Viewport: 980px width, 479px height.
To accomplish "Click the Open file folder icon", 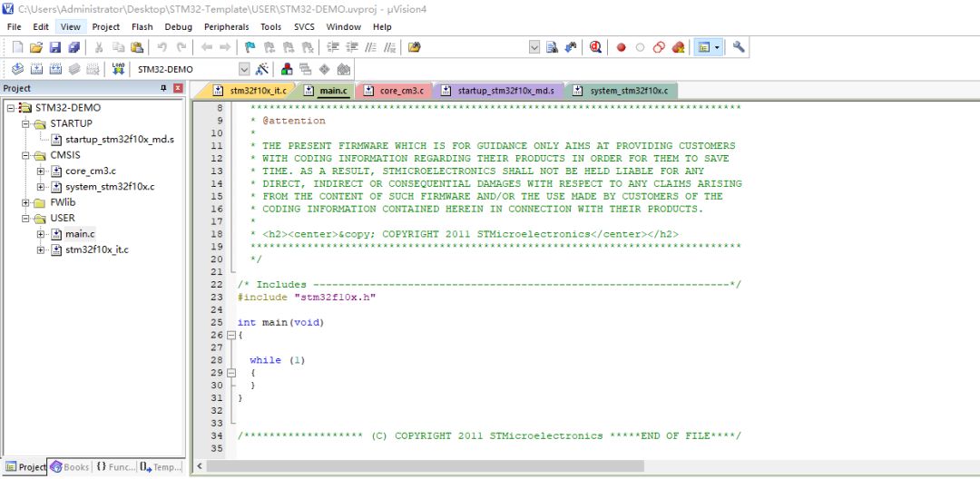I will [36, 47].
